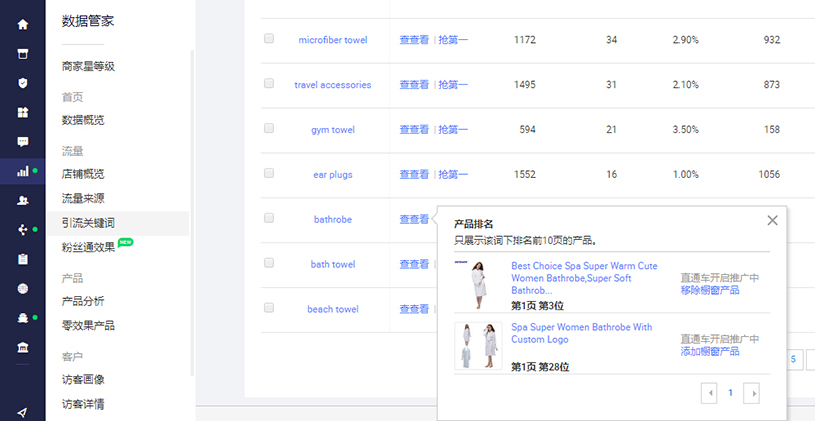Click the bath towel keyword link
815x421 pixels.
[x=333, y=265]
